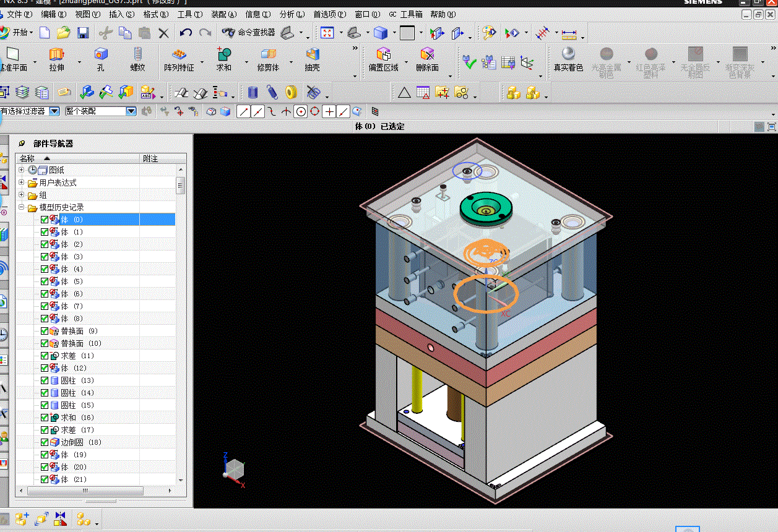
Task: Expand the 组 folder
Action: tap(22, 195)
